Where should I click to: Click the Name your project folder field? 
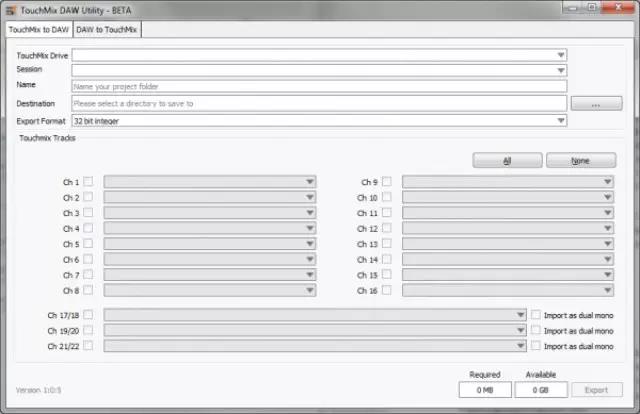tap(319, 86)
